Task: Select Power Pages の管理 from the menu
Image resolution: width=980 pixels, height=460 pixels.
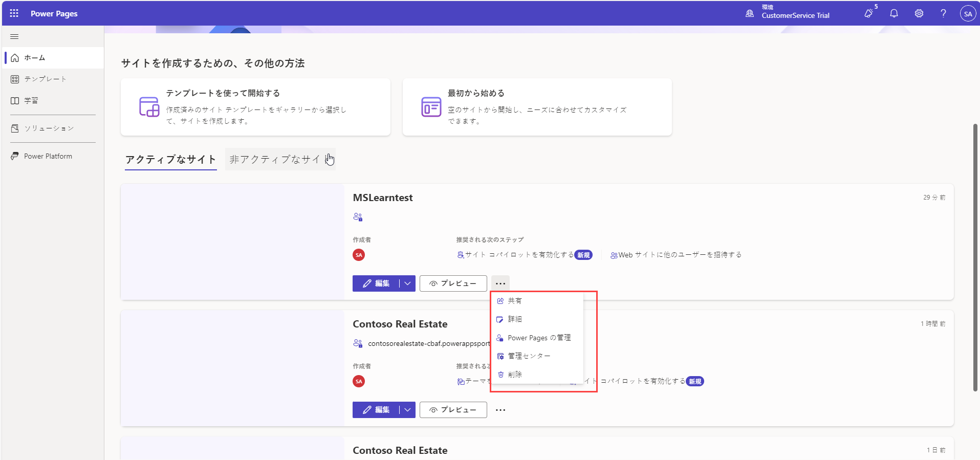Action: 537,338
